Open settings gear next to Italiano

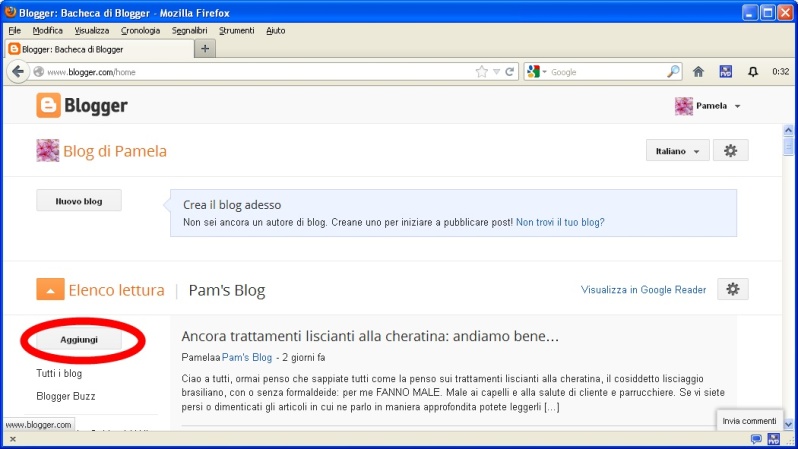730,151
